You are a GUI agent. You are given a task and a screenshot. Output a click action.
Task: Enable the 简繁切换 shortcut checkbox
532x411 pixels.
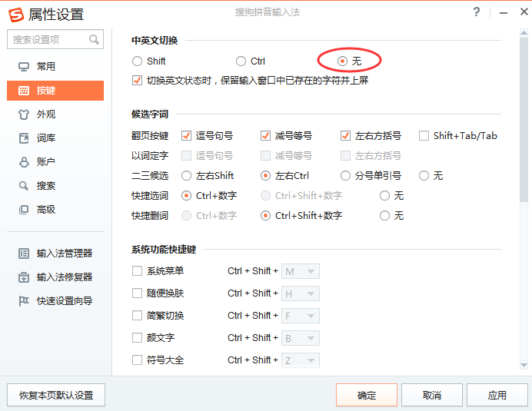[x=137, y=316]
